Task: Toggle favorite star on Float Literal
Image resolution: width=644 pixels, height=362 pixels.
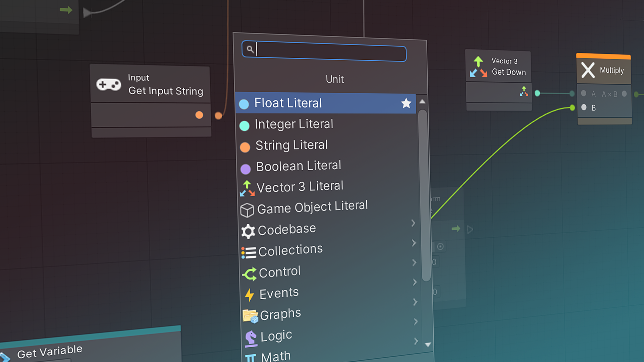Action: tap(406, 103)
